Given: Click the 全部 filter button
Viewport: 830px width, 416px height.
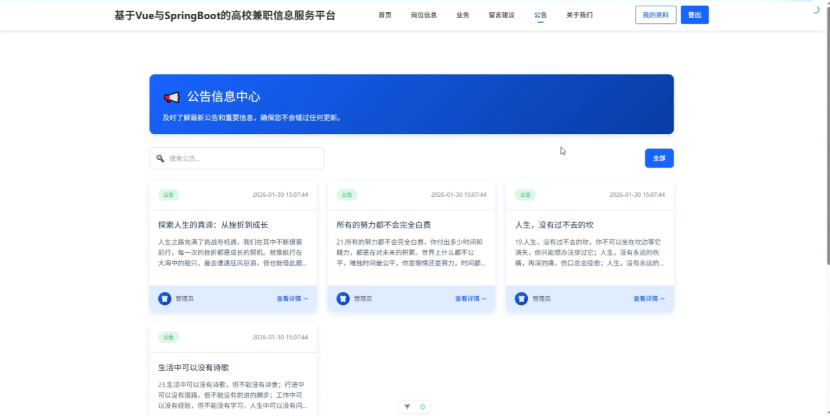Looking at the screenshot, I should point(659,158).
